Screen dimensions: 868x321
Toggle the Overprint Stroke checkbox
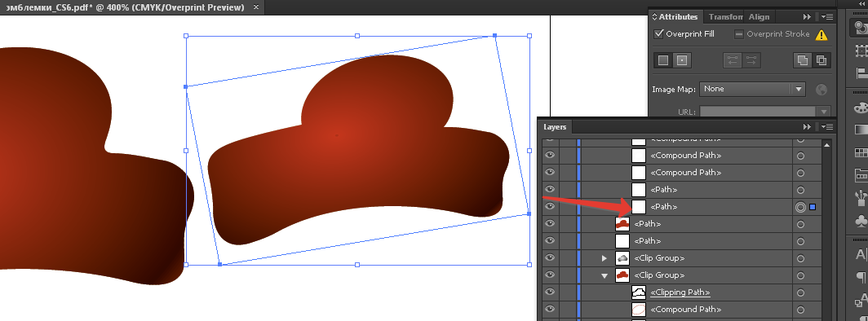pyautogui.click(x=739, y=34)
